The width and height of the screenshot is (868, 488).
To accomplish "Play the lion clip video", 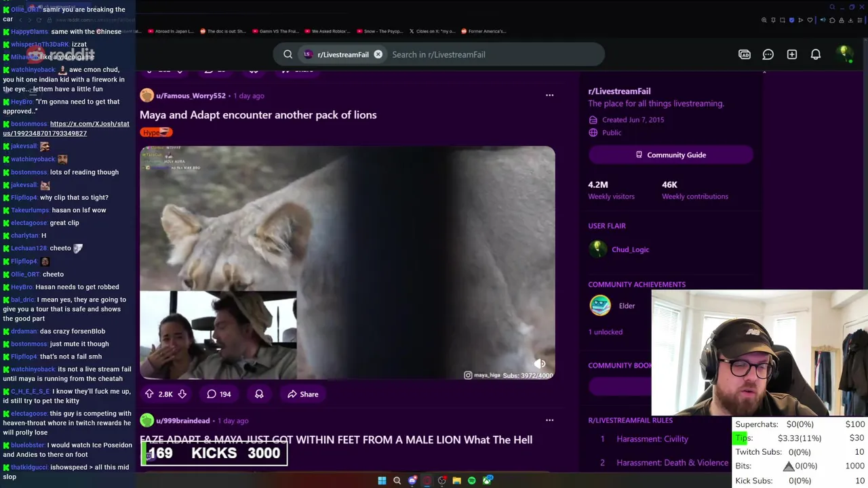I will click(x=347, y=262).
